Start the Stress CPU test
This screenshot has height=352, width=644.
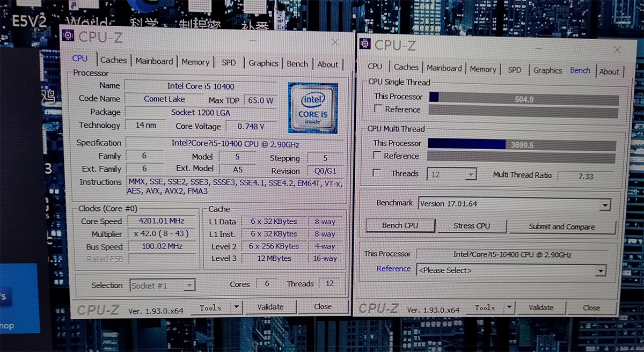[472, 226]
